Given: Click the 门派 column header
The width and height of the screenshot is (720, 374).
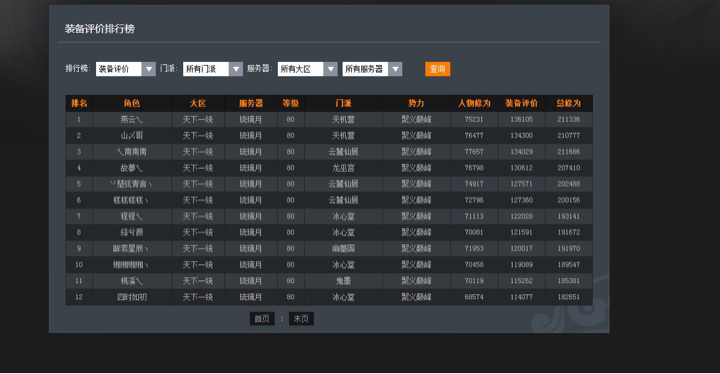Looking at the screenshot, I should [x=343, y=103].
